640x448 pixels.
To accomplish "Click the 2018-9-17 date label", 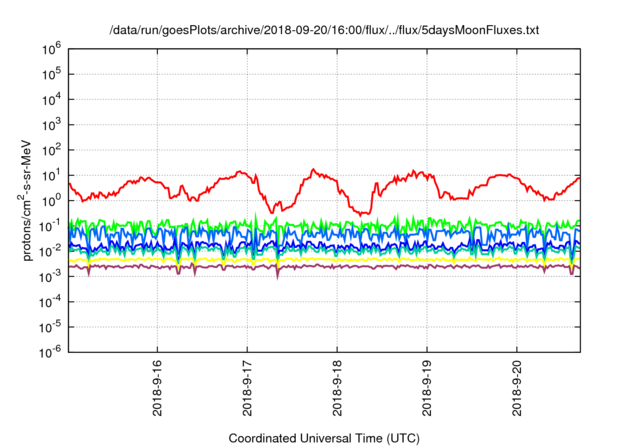I will (x=247, y=388).
